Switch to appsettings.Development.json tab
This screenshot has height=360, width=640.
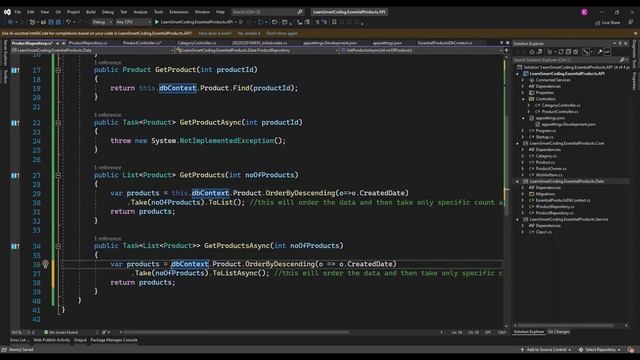(330, 43)
